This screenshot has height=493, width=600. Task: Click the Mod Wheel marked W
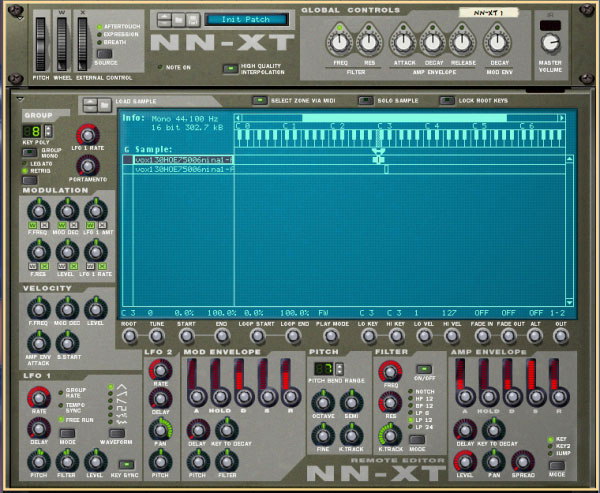click(62, 44)
